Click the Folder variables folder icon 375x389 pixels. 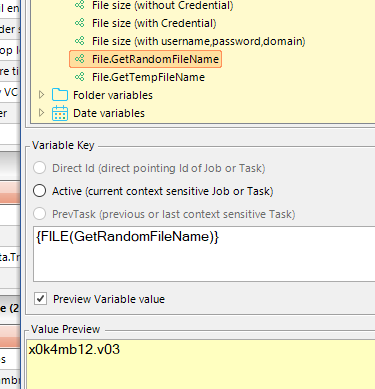click(60, 95)
